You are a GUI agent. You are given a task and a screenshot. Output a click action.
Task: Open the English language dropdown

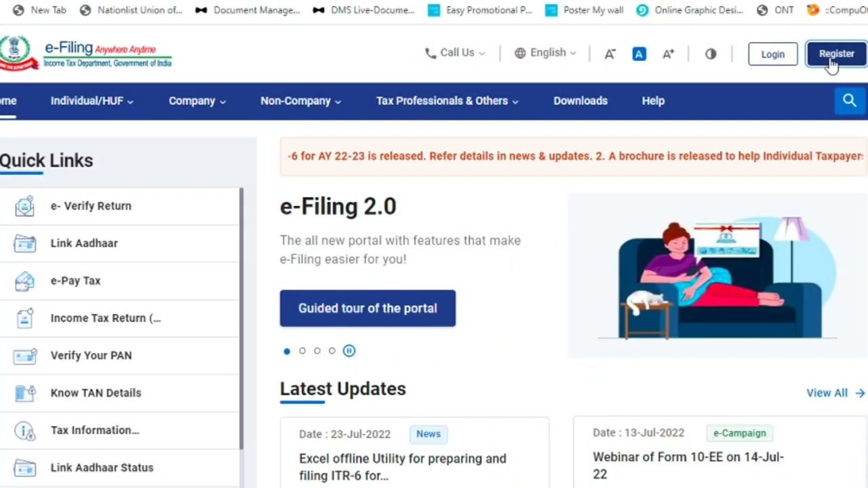[x=546, y=53]
